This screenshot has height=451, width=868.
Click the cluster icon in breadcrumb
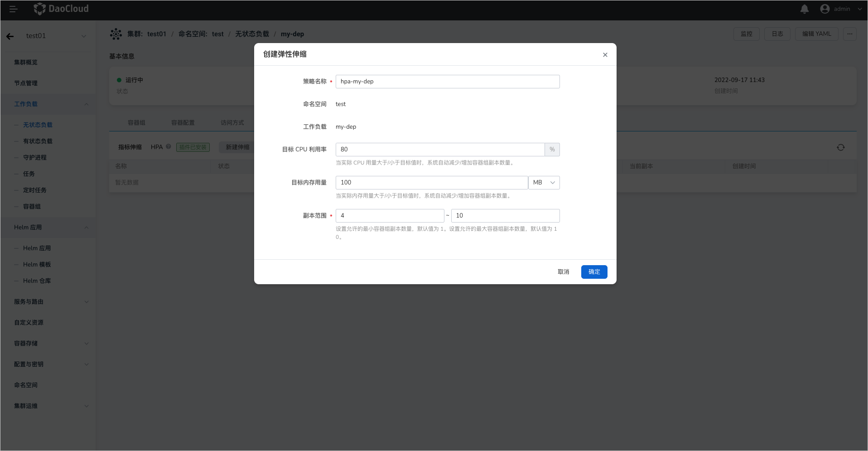[x=116, y=34]
